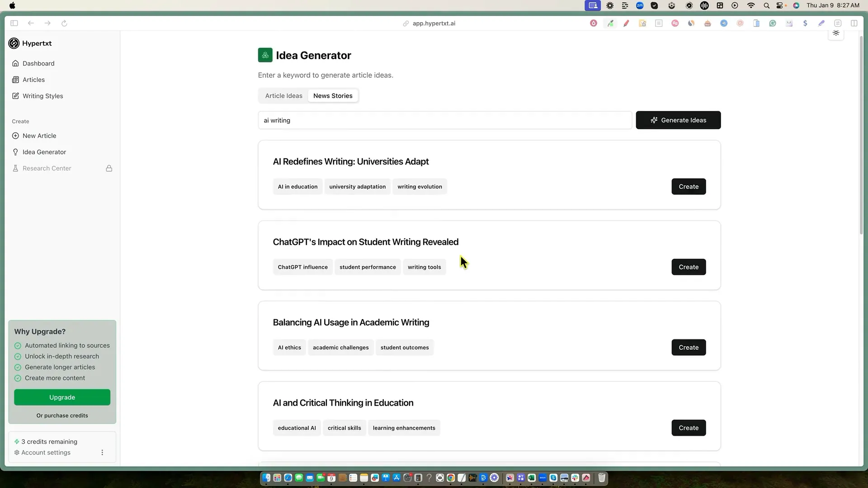
Task: Reload the page in the browser
Action: coord(64,23)
